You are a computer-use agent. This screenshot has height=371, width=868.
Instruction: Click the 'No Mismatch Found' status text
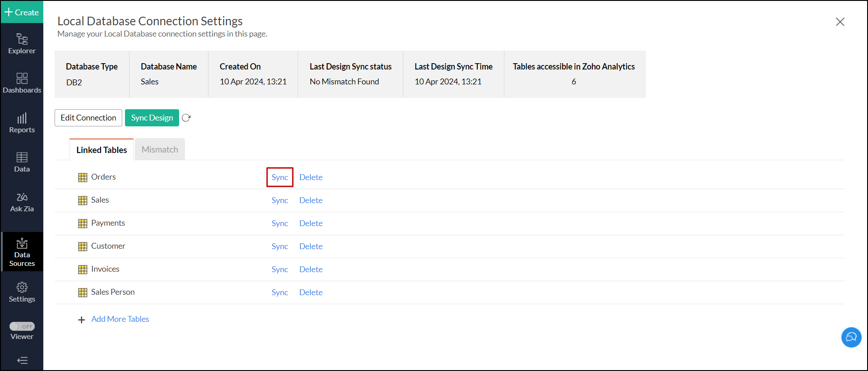pyautogui.click(x=344, y=82)
